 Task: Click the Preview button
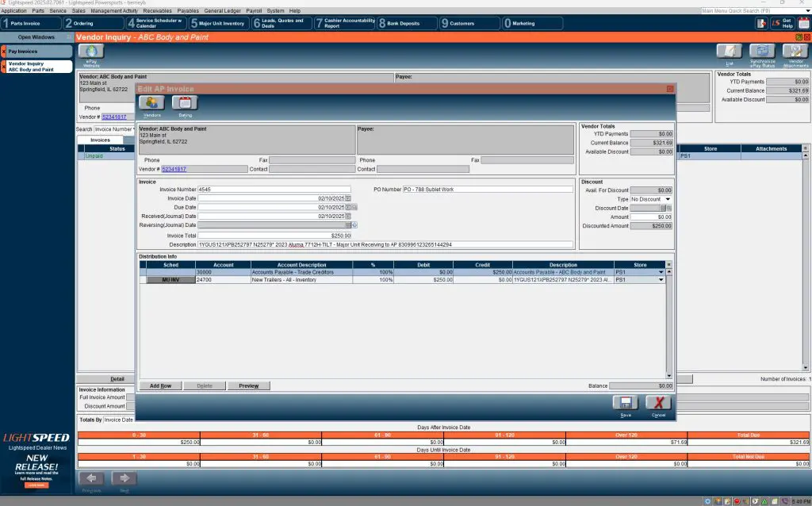[248, 385]
